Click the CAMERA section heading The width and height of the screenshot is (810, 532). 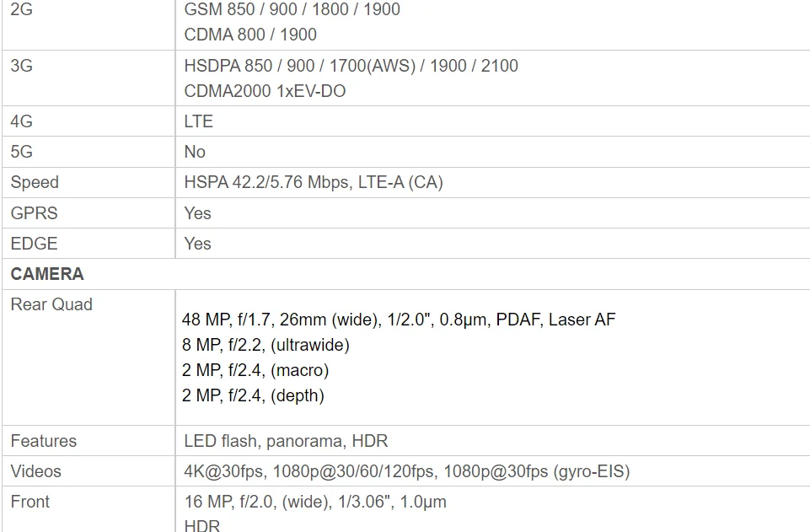47,274
